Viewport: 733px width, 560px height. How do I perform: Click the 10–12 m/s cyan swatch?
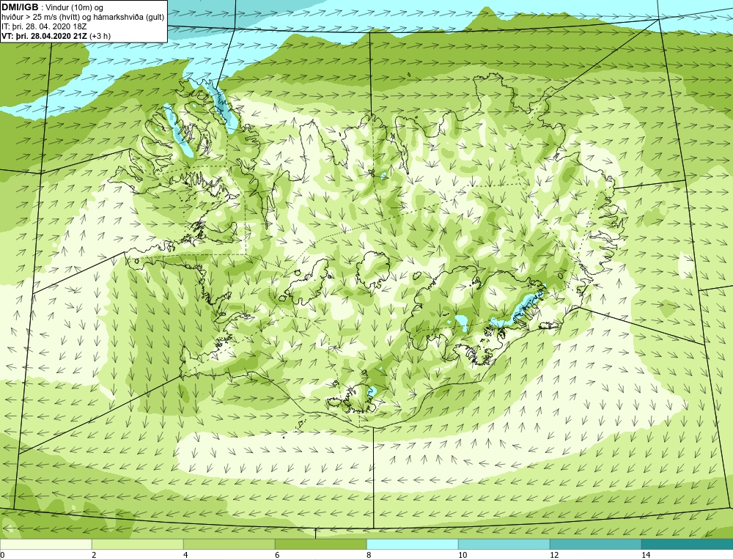coord(504,545)
